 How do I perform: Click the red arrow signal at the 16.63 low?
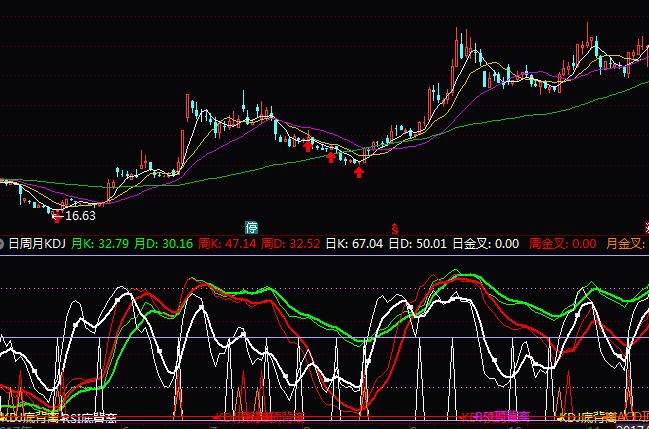(57, 214)
